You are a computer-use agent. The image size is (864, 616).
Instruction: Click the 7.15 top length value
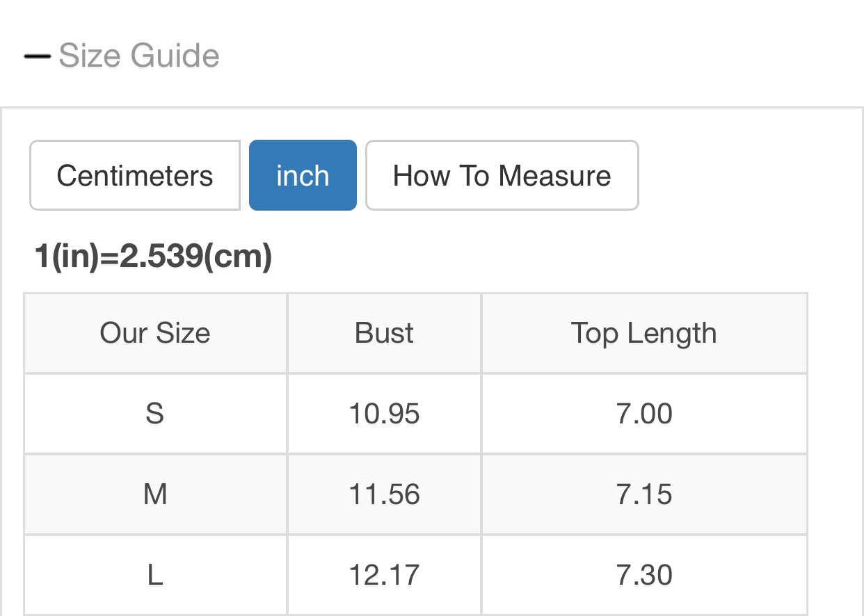644,494
